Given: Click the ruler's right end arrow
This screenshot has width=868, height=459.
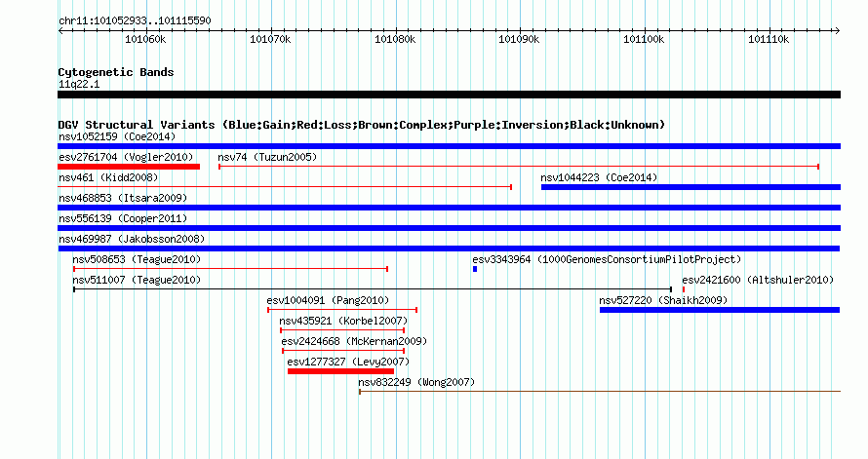Looking at the screenshot, I should click(x=838, y=30).
